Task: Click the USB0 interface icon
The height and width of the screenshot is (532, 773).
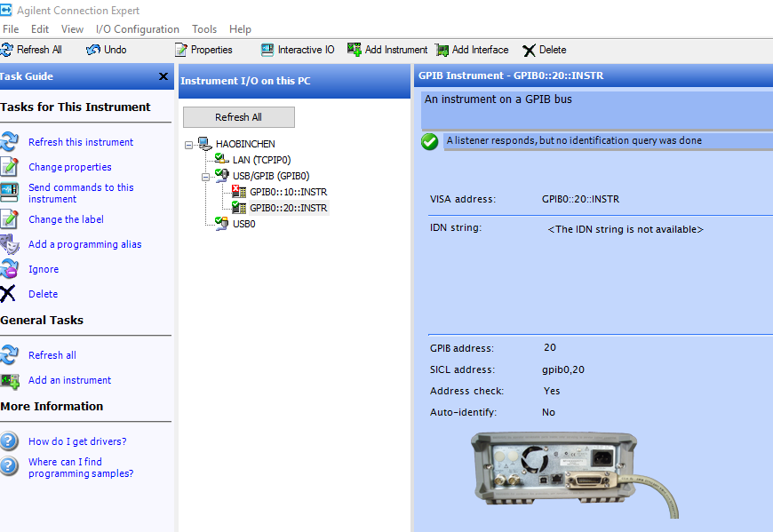Action: click(x=222, y=223)
